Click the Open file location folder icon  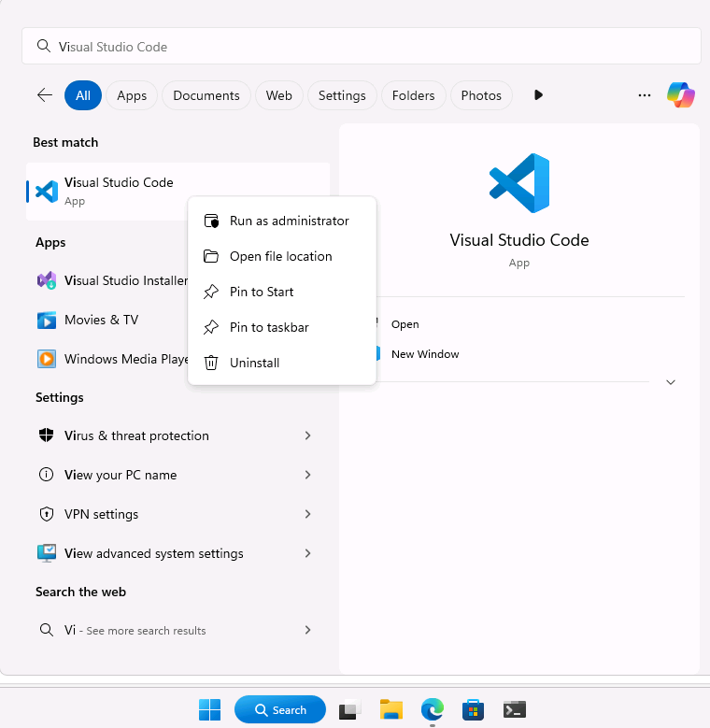tap(211, 256)
